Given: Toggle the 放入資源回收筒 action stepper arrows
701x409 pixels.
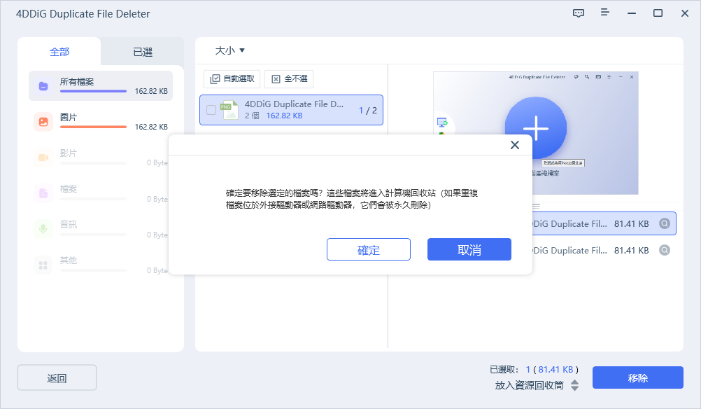Looking at the screenshot, I should pyautogui.click(x=575, y=385).
